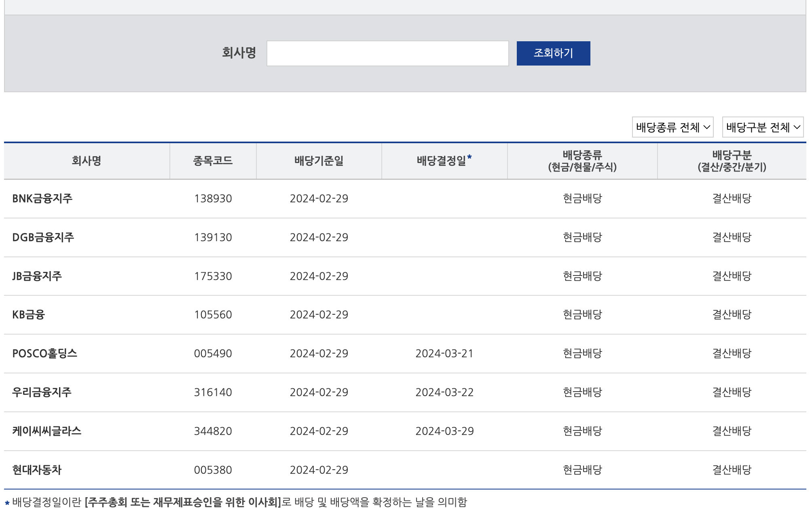The width and height of the screenshot is (812, 517).
Task: Click stock code 005490 cell
Action: click(x=213, y=354)
